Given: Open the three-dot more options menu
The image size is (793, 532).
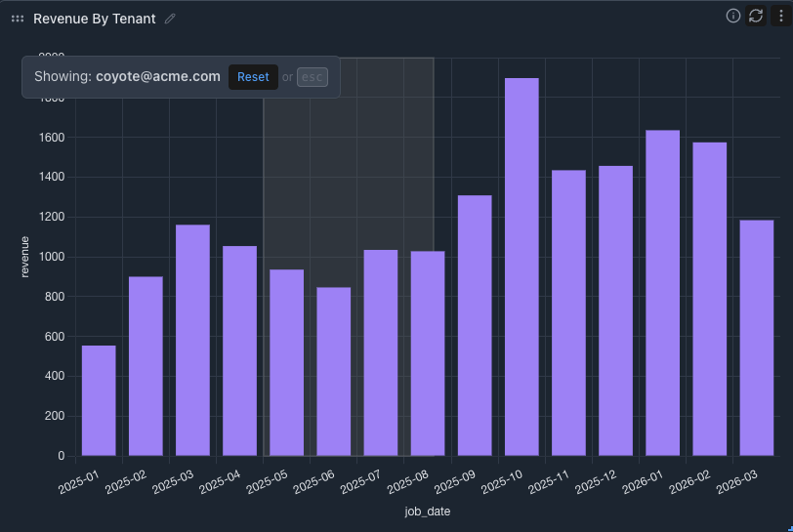Looking at the screenshot, I should [779, 16].
